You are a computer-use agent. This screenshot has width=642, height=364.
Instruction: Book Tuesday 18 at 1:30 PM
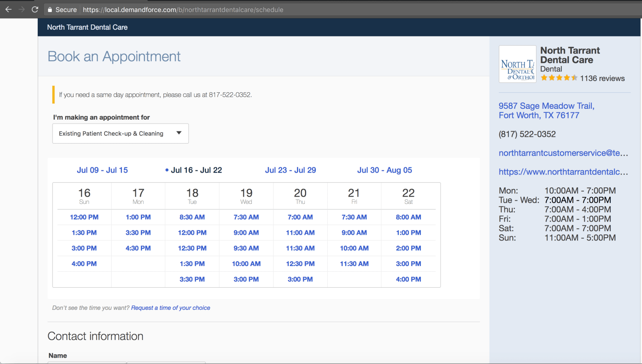[x=192, y=264]
